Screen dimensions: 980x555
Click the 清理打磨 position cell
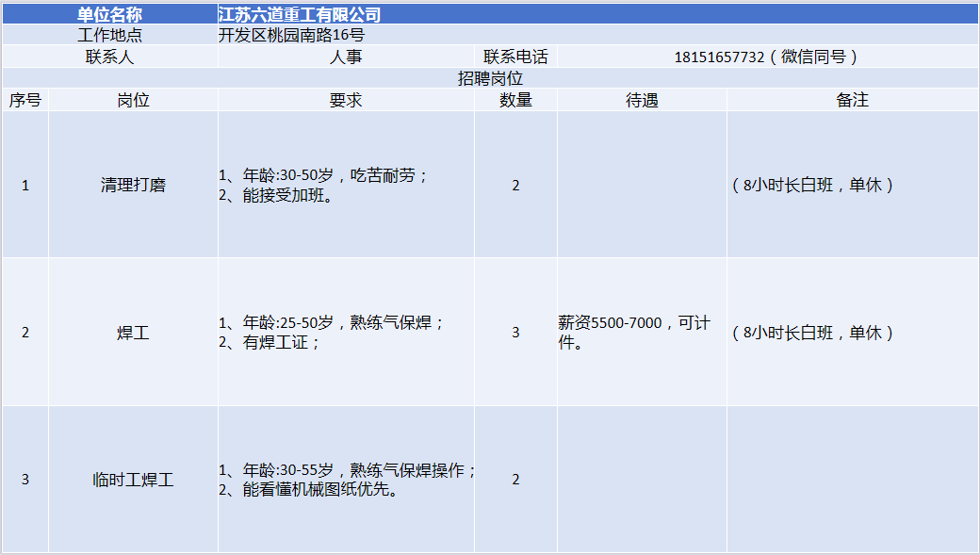(x=133, y=185)
